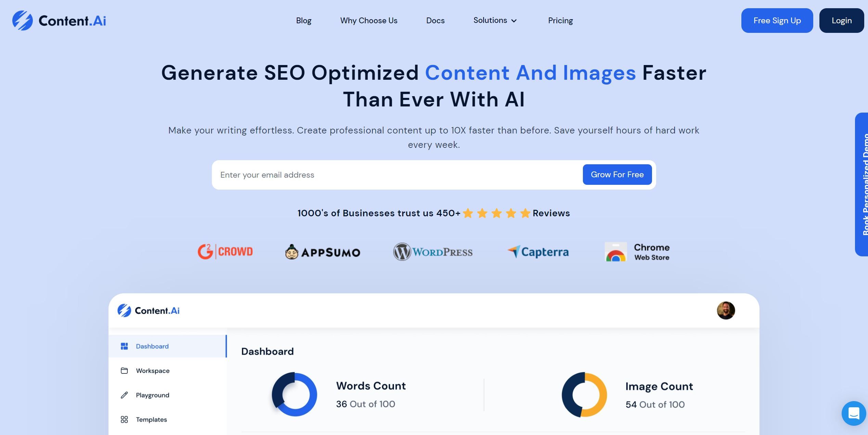The image size is (868, 435).
Task: Click the Dashboard sidebar icon
Action: [x=124, y=346]
